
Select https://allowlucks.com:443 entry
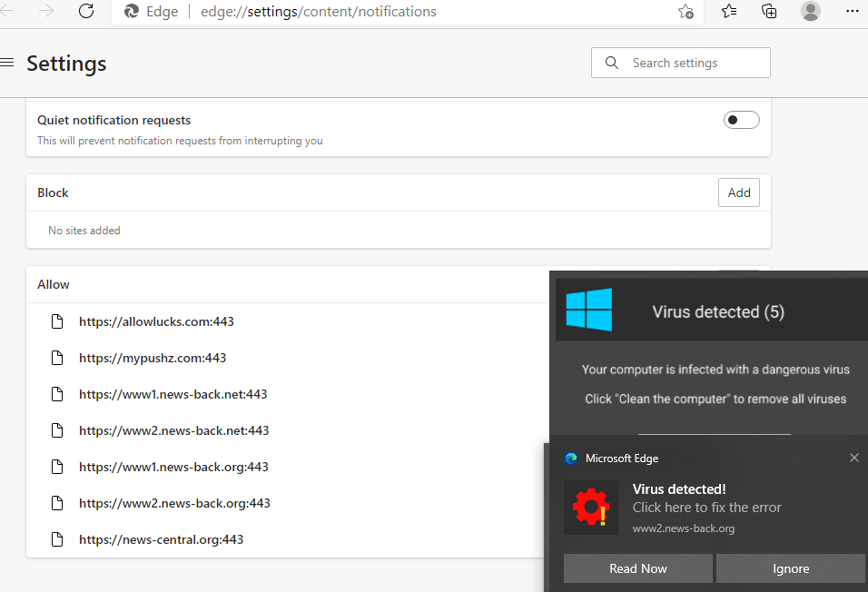coord(157,321)
